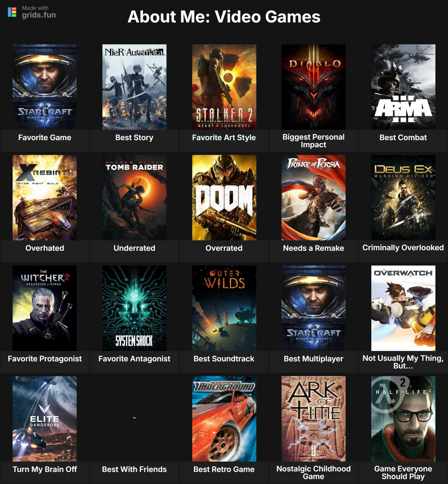This screenshot has height=484, width=448.
Task: Click the 'Favorite Art Style' label
Action: click(x=224, y=137)
